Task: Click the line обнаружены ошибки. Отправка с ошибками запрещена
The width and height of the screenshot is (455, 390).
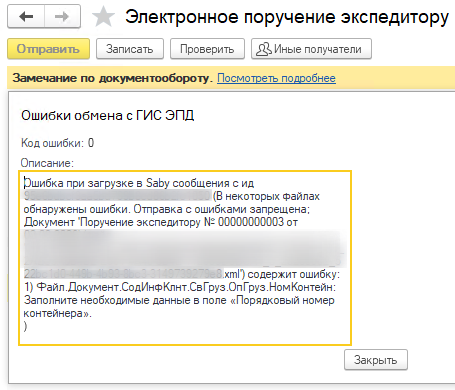Action: click(x=167, y=209)
